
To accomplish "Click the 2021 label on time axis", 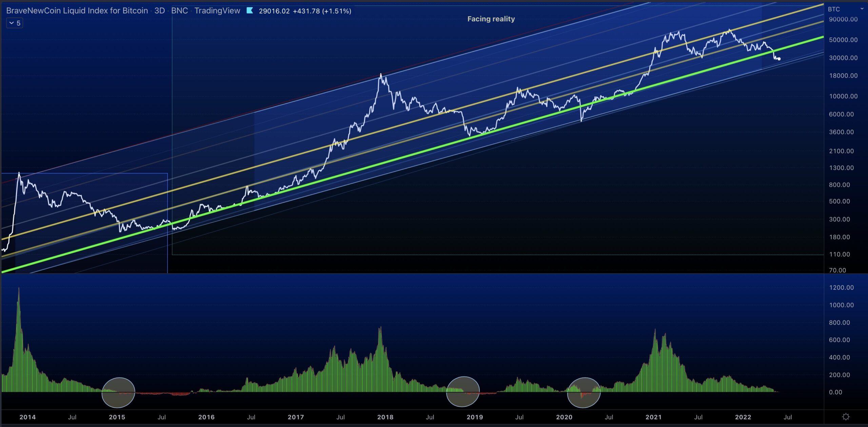I will [x=653, y=417].
